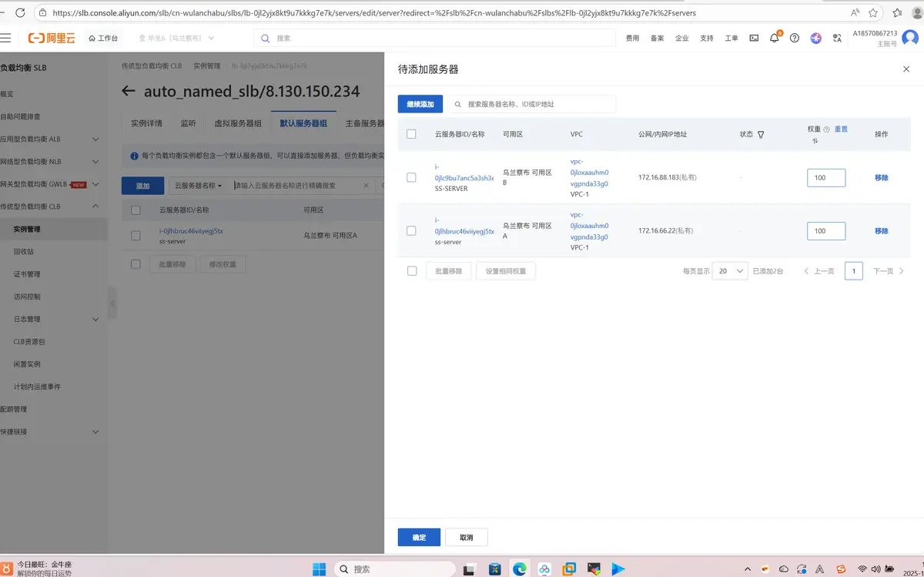Click the filter icon next to 状态

tap(761, 134)
